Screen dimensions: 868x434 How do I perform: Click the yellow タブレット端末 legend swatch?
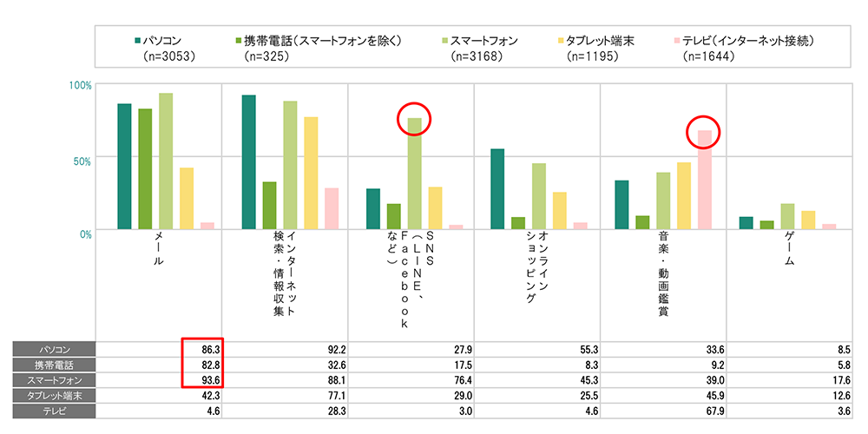[x=560, y=40]
